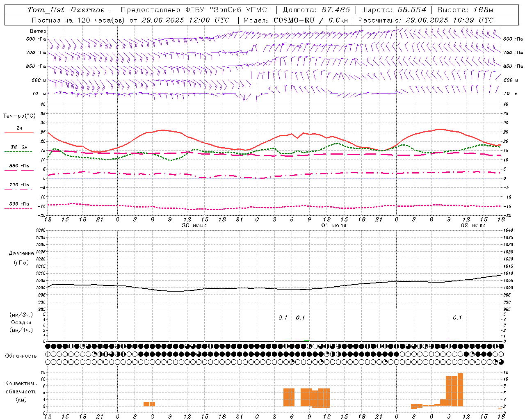Select the text Предоставлено ФГБУ "ЗапСиб УГМС"

pyautogui.click(x=196, y=10)
